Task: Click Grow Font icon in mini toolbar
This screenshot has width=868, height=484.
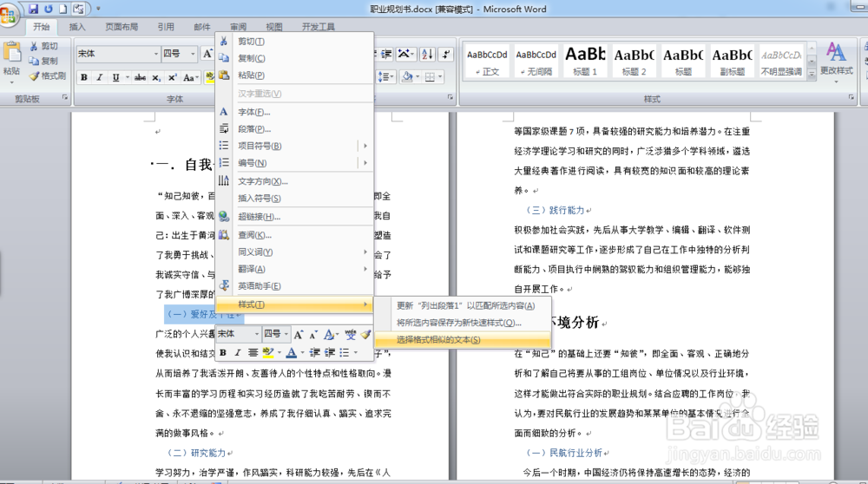Action: pyautogui.click(x=299, y=334)
